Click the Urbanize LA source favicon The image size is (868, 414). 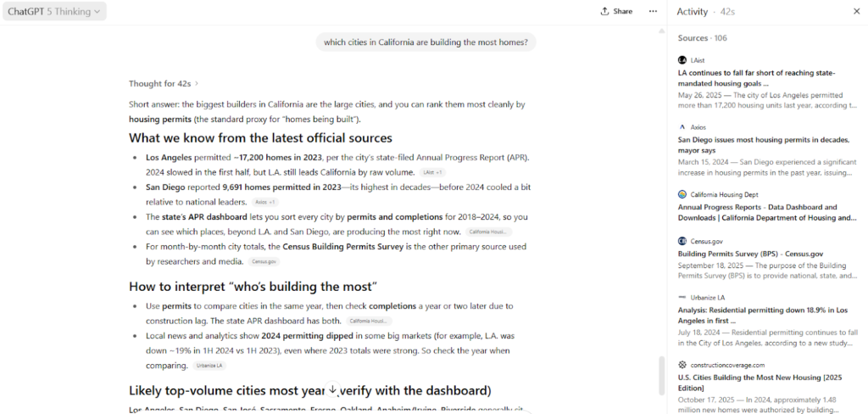682,297
